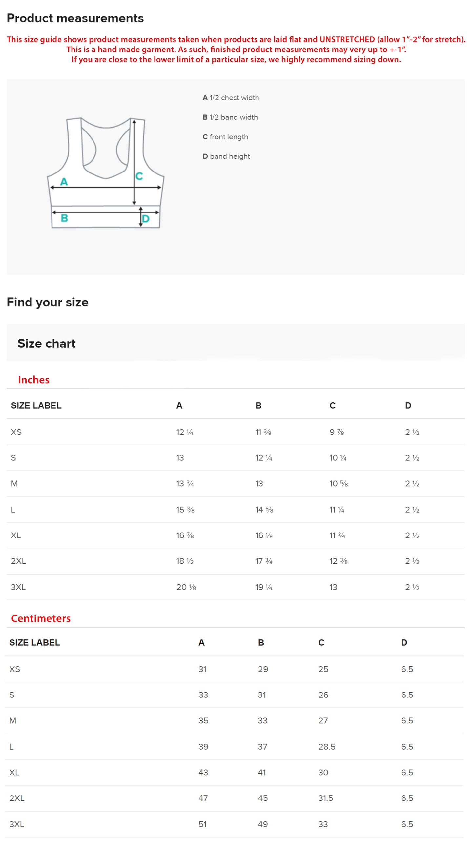Screen dimensions: 474x868
Task: Click the teal letter A on the bra diagram
Action: coord(64,182)
